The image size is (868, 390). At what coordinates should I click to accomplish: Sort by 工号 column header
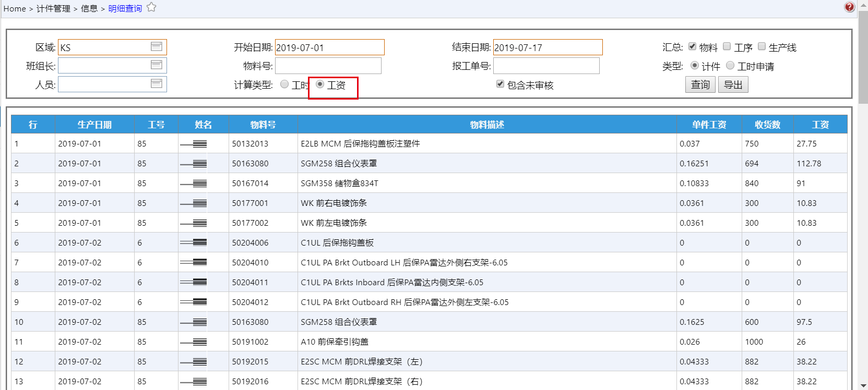tap(156, 125)
